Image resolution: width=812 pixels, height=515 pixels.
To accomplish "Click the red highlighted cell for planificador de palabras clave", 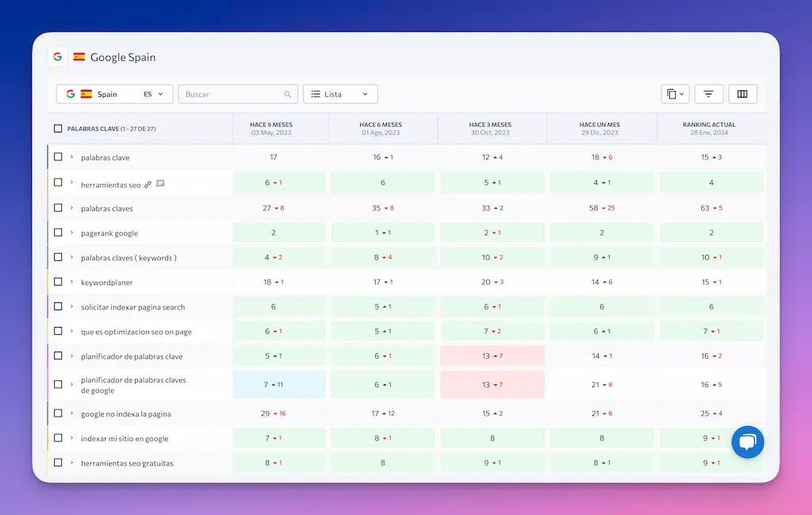I will pos(492,356).
